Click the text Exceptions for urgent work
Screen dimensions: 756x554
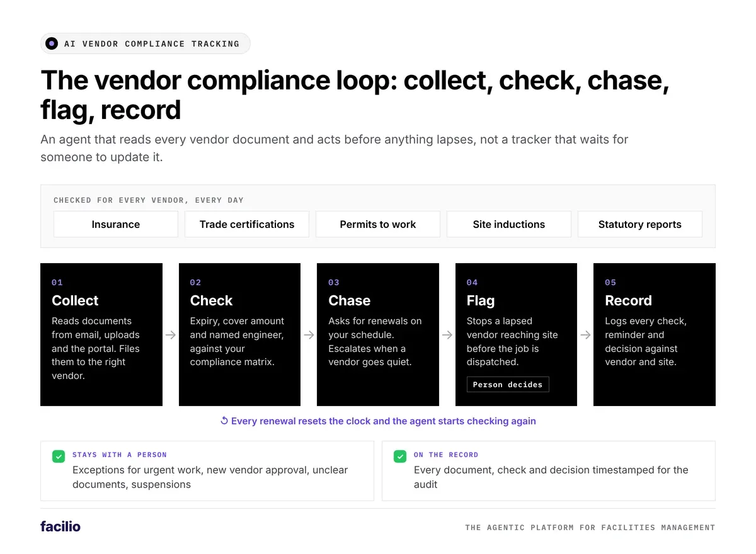(210, 477)
